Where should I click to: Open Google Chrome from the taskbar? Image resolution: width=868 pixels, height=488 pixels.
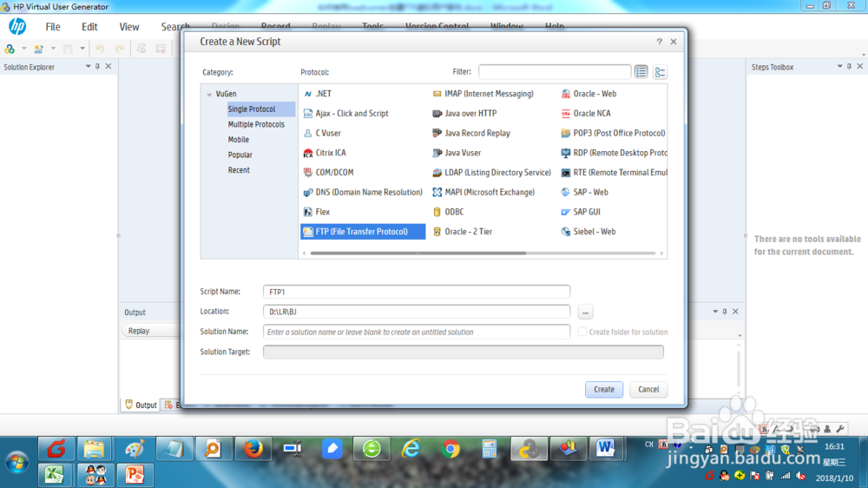[x=450, y=449]
